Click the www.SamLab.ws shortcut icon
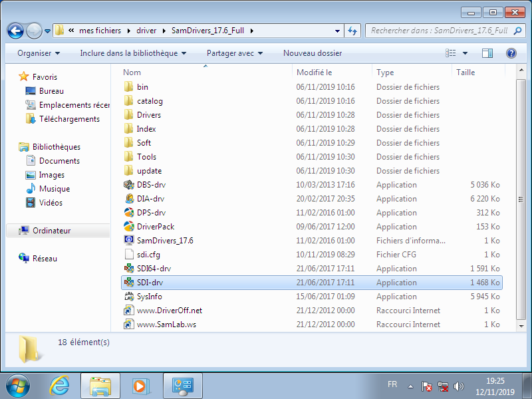The image size is (532, 399). tap(129, 325)
